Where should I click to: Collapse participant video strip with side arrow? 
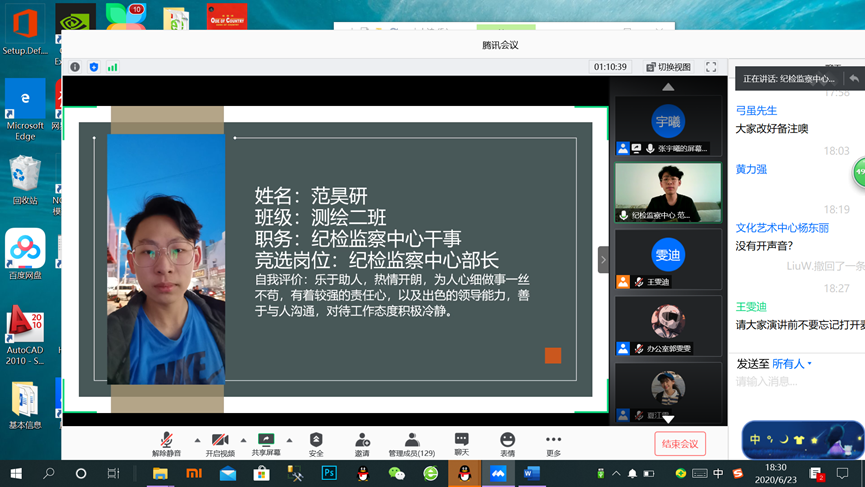coord(603,259)
